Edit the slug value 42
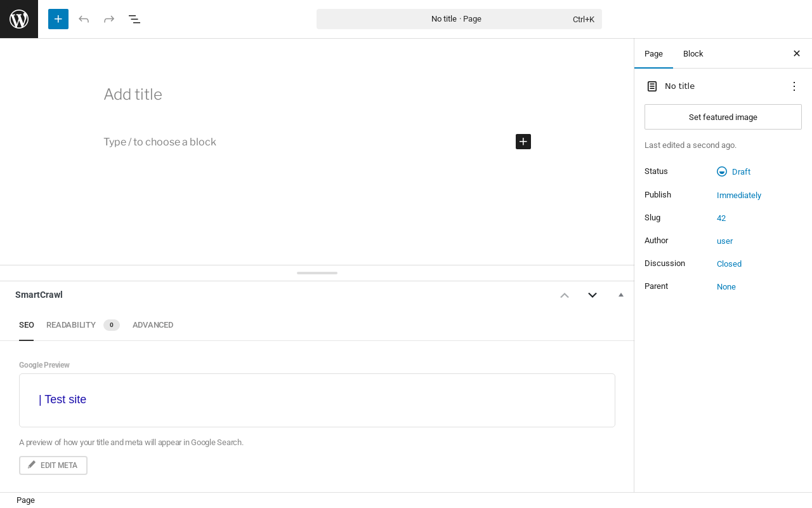The height and width of the screenshot is (508, 812). (721, 218)
